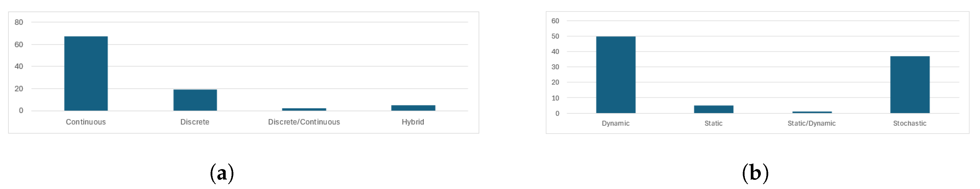980x189 pixels.
Task: Click the Hybrid category label
Action: click(413, 122)
